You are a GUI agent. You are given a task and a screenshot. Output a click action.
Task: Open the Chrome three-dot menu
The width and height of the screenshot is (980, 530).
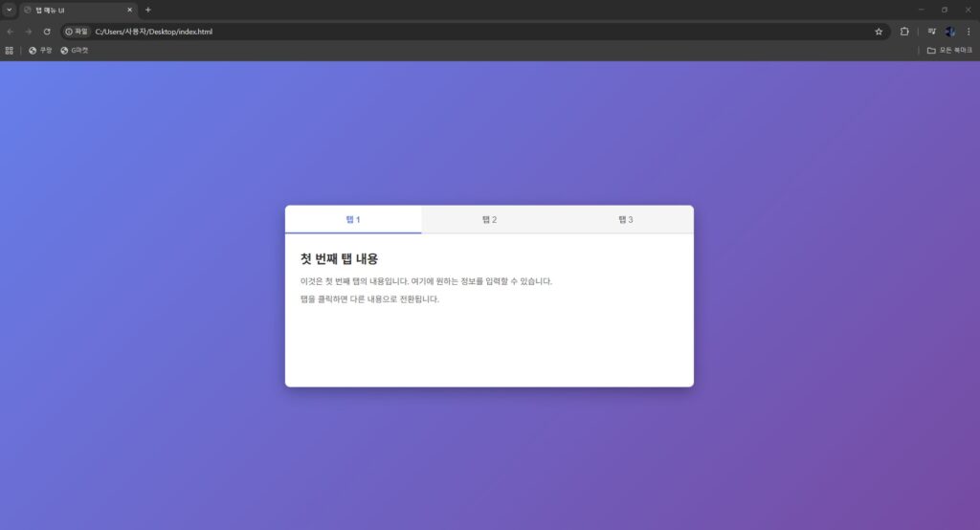coord(969,32)
